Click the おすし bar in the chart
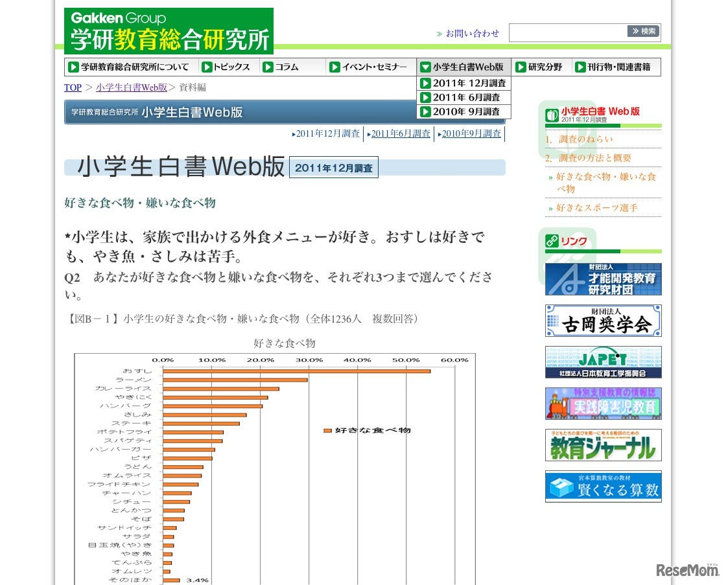Screen dimensions: 728x585 tap(297, 371)
